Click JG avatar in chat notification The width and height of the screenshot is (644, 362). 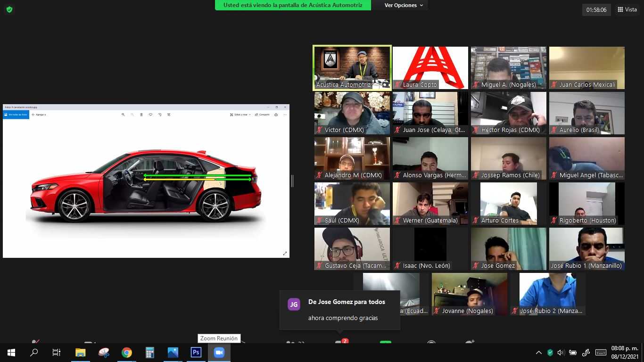(x=294, y=304)
